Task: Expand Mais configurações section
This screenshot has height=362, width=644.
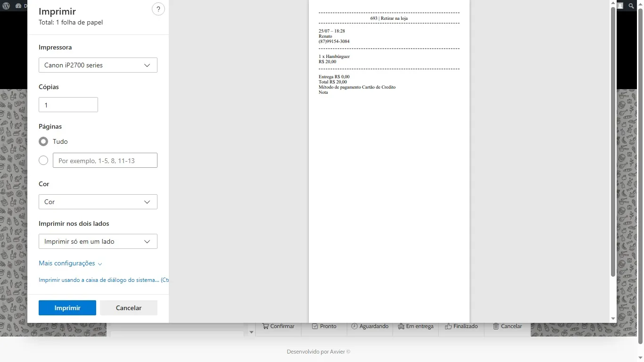Action: [x=70, y=263]
